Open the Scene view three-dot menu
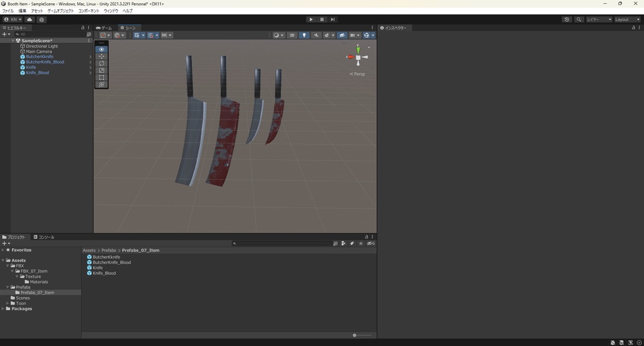 pyautogui.click(x=372, y=28)
